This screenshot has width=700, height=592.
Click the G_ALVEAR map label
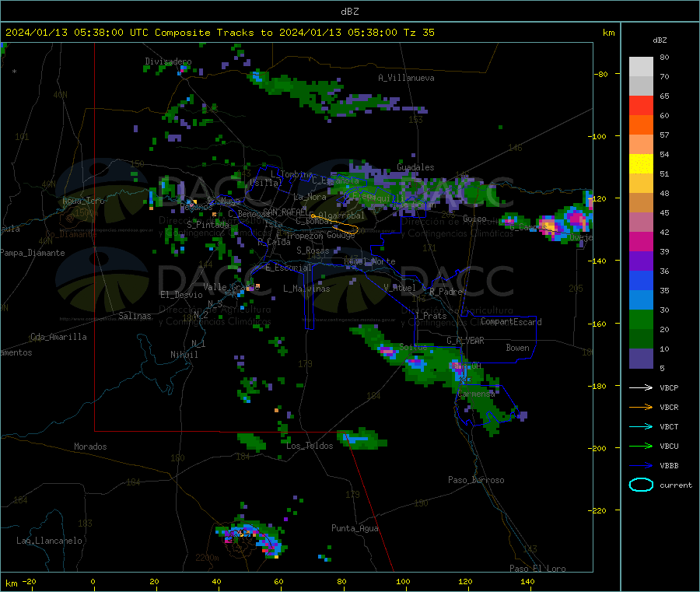[x=465, y=341]
